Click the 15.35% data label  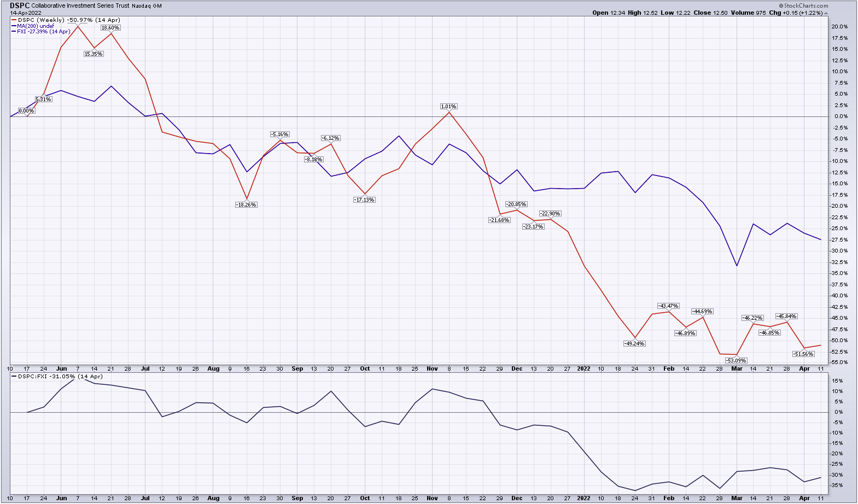tap(94, 54)
